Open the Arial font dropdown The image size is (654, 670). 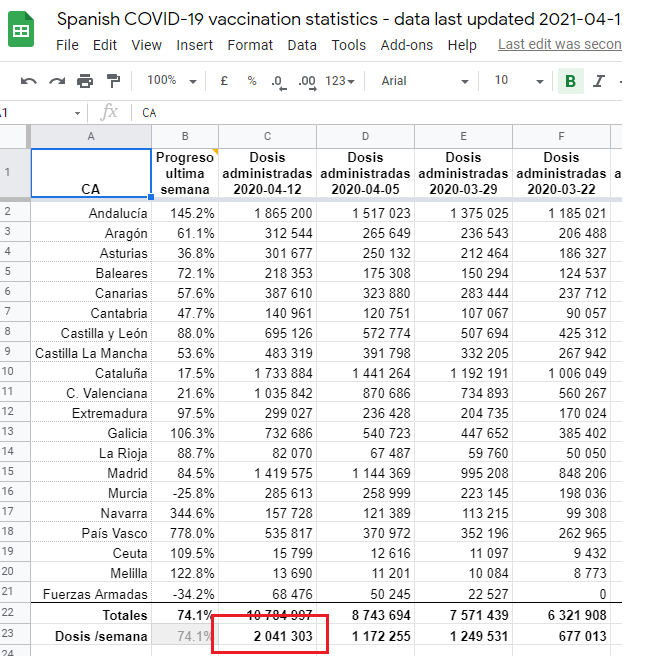point(424,81)
